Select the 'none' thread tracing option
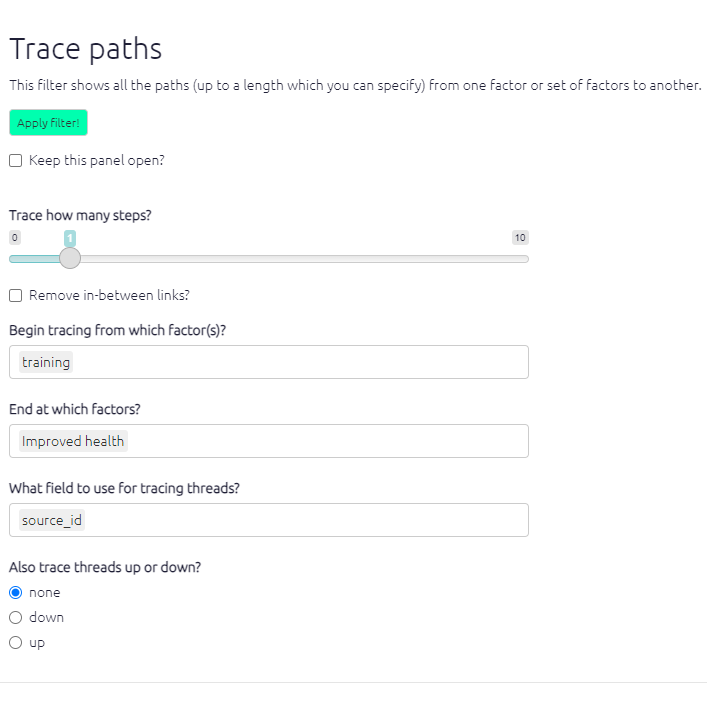 (16, 592)
